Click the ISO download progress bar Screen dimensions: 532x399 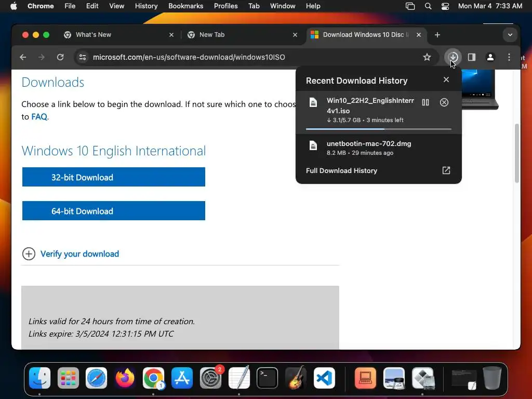click(379, 129)
